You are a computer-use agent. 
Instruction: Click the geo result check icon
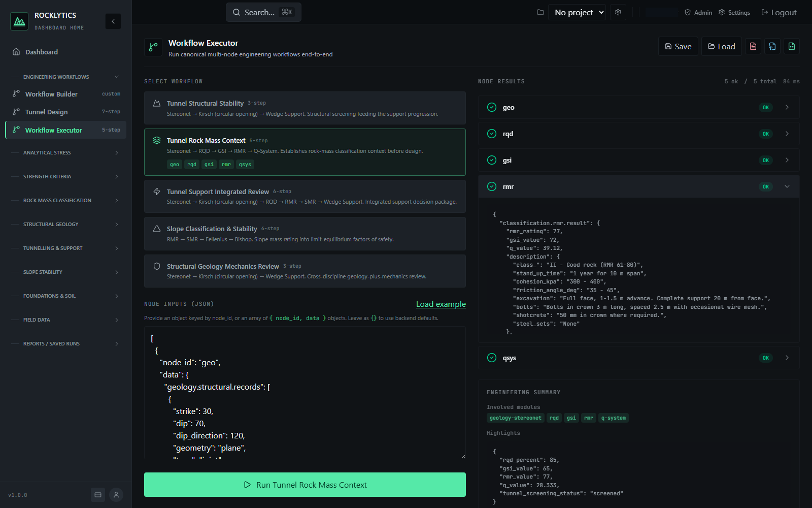(492, 107)
